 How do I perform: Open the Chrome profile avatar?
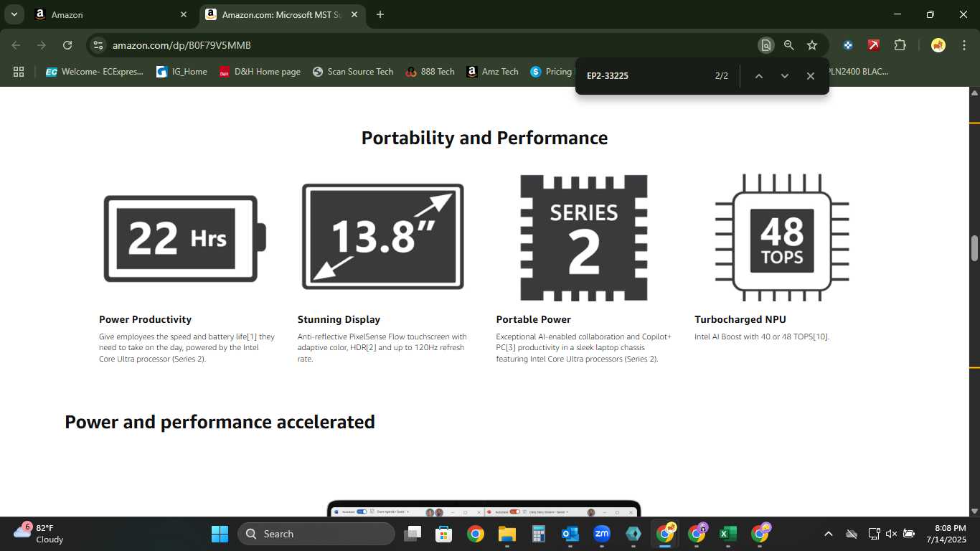pos(938,45)
